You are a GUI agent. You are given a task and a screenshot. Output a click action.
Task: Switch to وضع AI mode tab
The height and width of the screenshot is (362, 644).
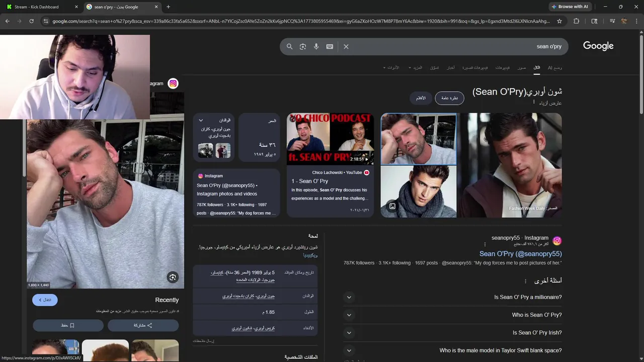[x=555, y=67]
